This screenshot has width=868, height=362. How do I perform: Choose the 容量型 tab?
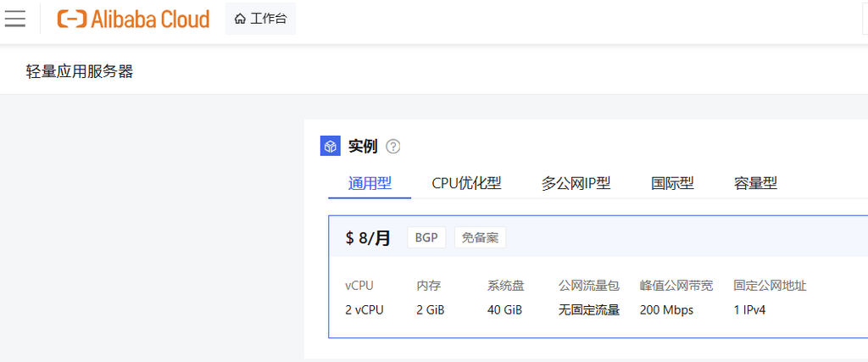point(755,183)
